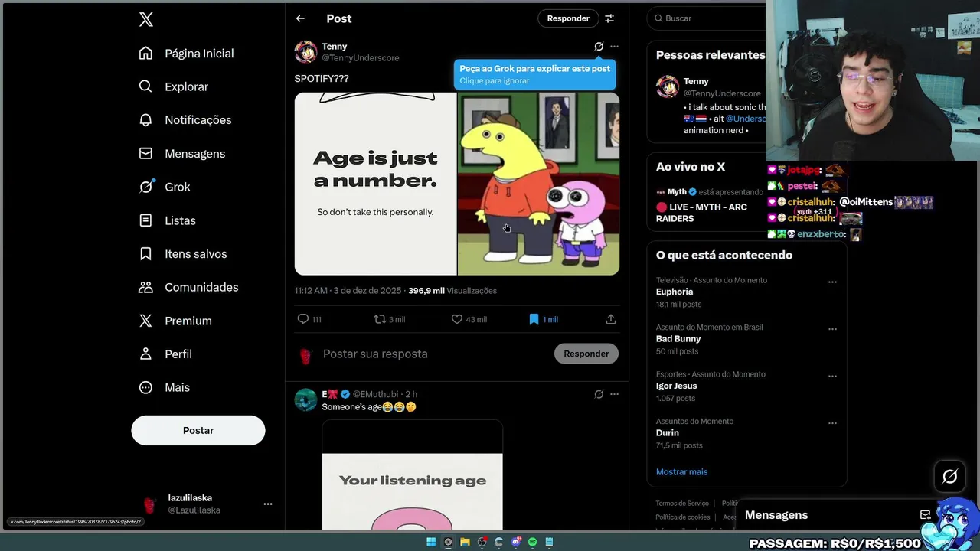Go back with the arrow icon
Viewport: 980px width, 551px height.
300,18
